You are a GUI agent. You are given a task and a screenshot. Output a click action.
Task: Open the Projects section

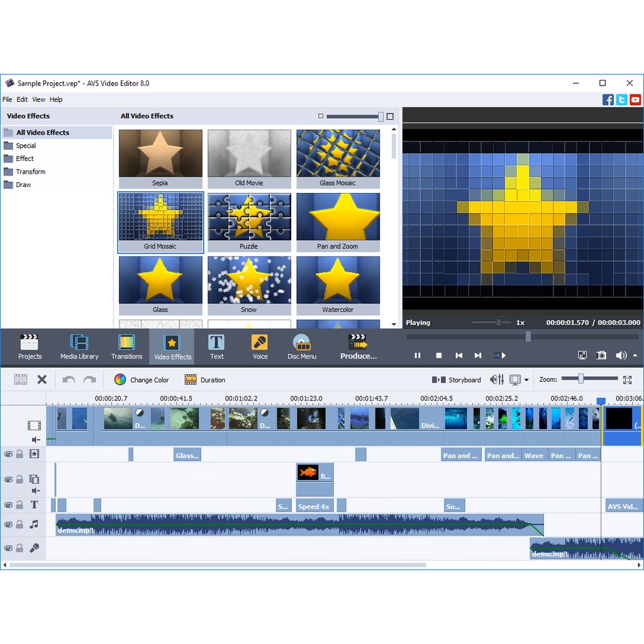(30, 347)
